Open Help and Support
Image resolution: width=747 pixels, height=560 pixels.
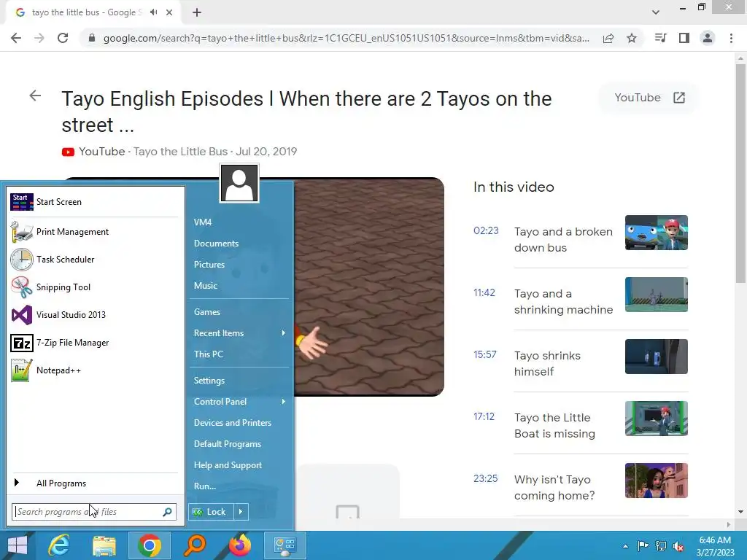228,465
